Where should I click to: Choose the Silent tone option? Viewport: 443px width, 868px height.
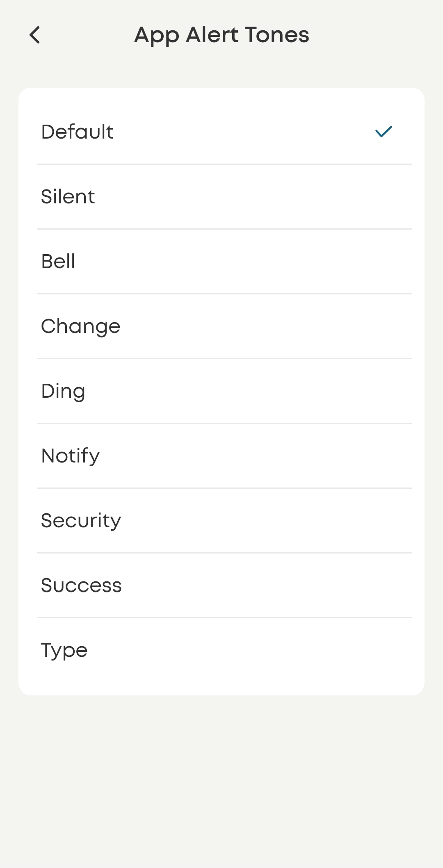point(68,197)
